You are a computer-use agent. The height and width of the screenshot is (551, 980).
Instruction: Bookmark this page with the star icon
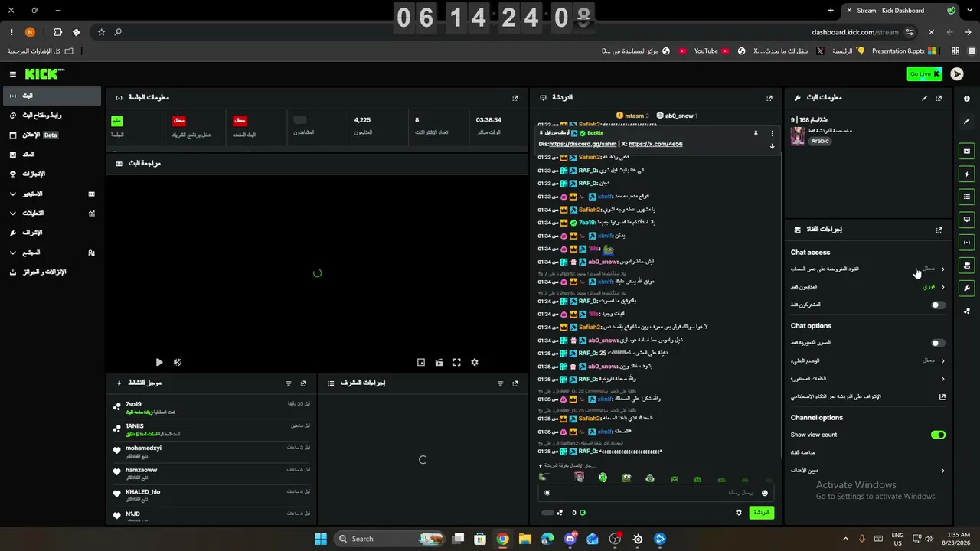pos(101,32)
